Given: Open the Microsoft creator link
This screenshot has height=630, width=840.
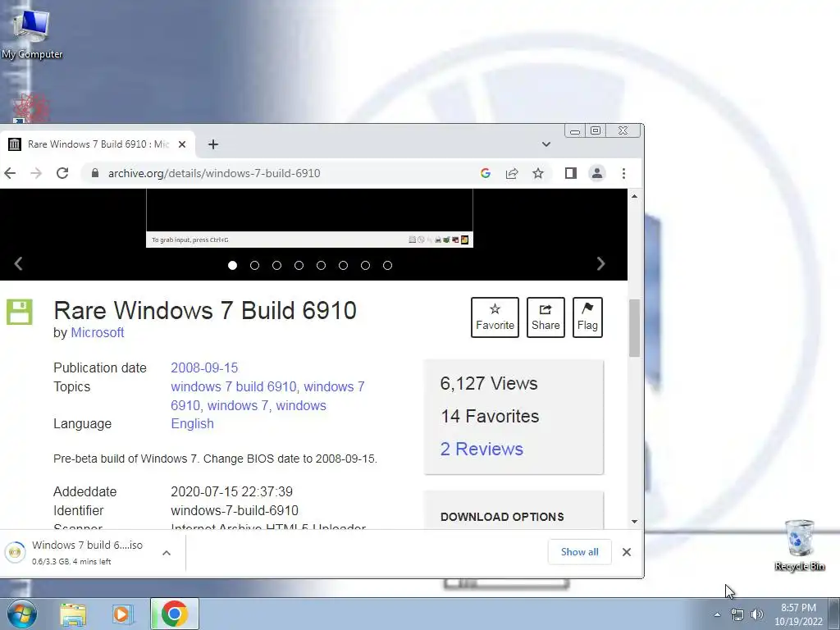Looking at the screenshot, I should click(x=98, y=333).
